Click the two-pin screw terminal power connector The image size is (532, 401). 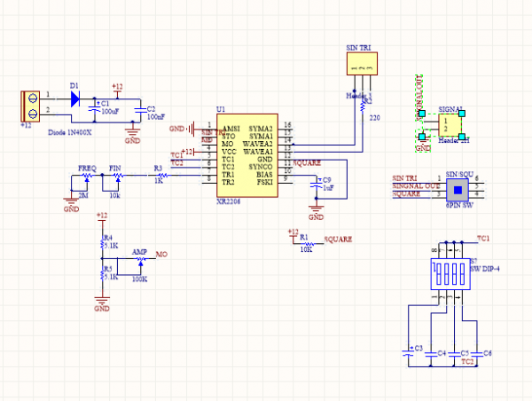(30, 106)
